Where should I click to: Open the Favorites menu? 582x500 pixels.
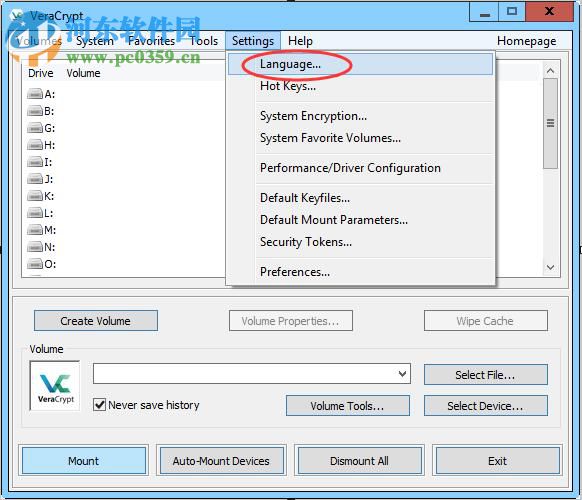[151, 41]
